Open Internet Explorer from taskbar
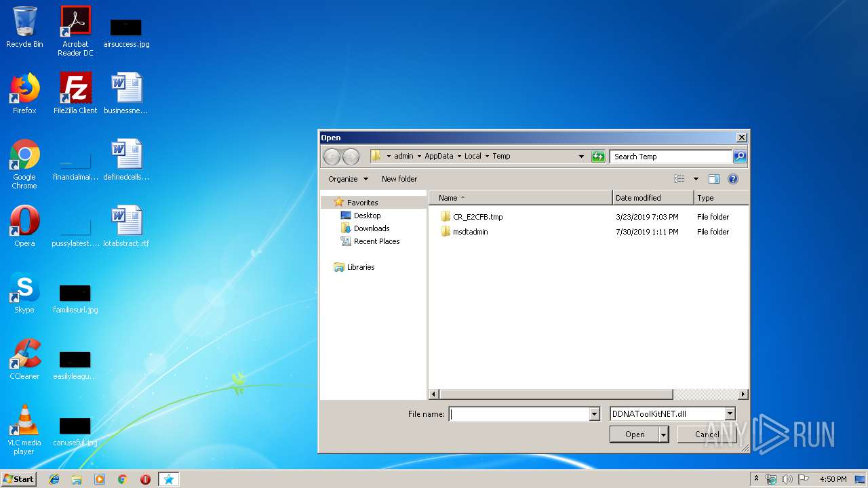This screenshot has height=488, width=868. pos(54,479)
